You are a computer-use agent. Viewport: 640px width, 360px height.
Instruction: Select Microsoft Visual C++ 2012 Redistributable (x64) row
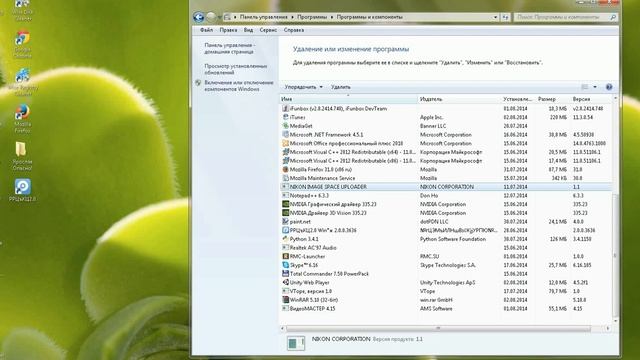446,152
